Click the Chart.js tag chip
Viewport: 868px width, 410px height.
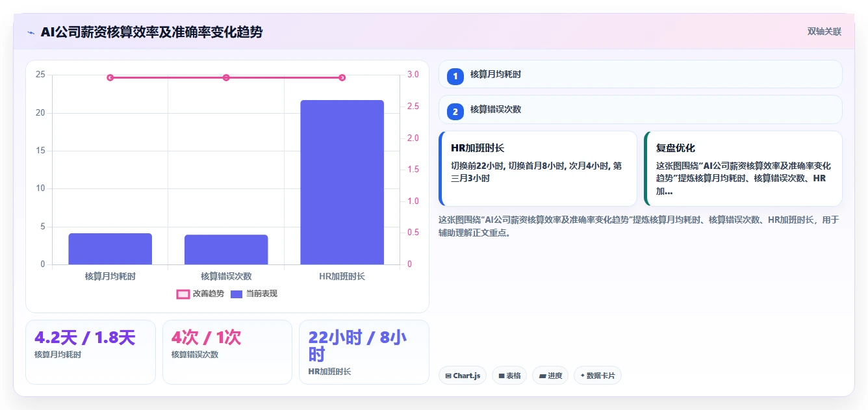click(463, 376)
